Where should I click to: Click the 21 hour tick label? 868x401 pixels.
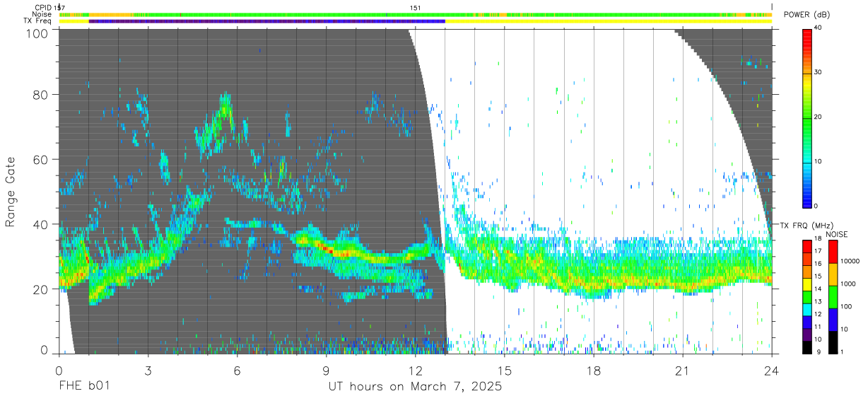click(682, 371)
